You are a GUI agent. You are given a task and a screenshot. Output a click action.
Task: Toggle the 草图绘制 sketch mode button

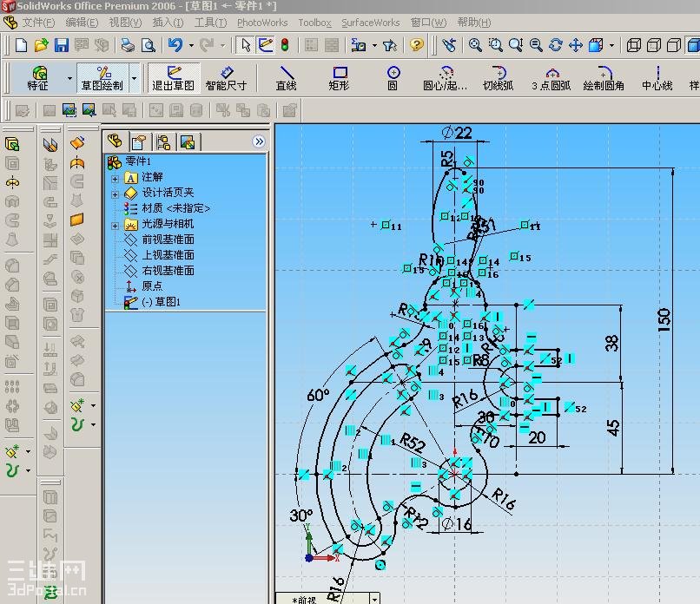(102, 78)
